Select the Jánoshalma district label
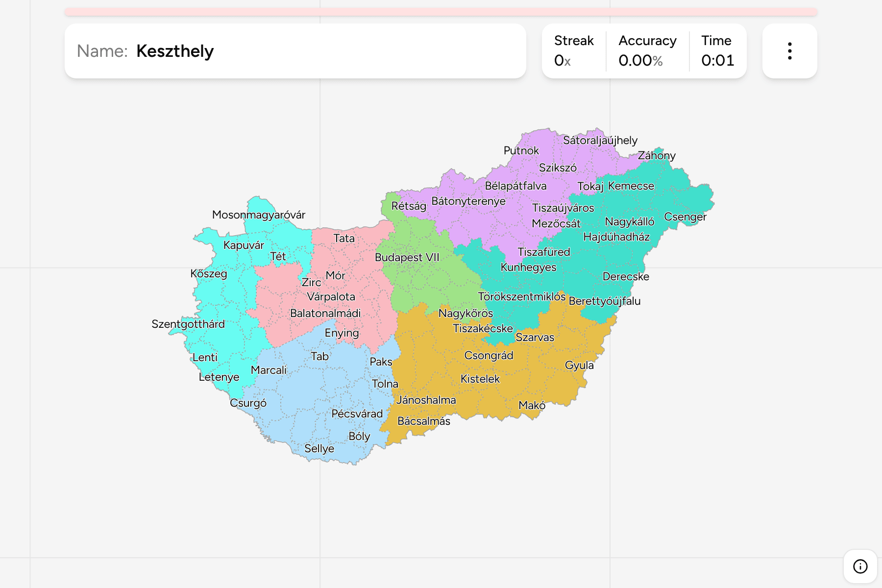Image resolution: width=882 pixels, height=588 pixels. 426,400
